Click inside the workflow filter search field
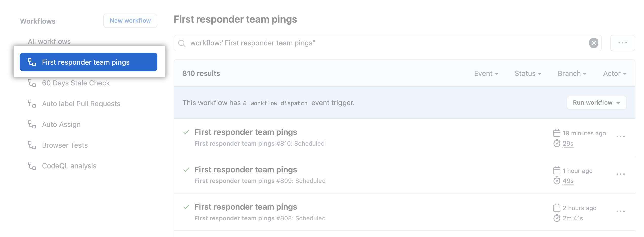Viewport: 644px width, 237px height. pyautogui.click(x=388, y=43)
